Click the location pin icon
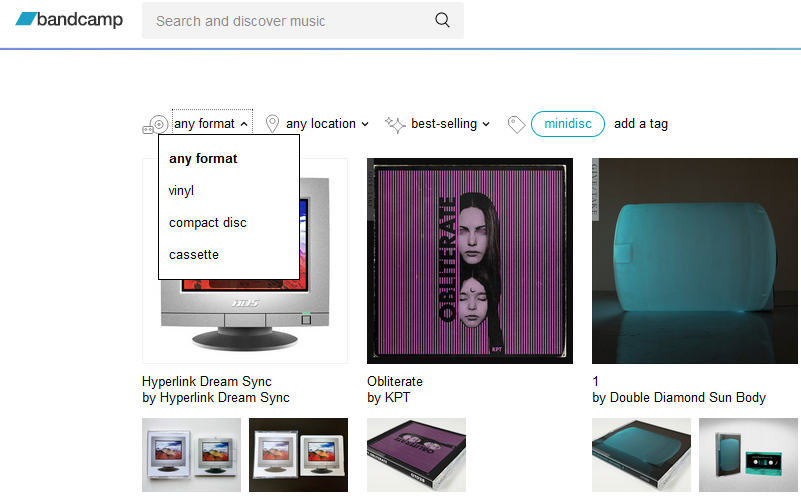The height and width of the screenshot is (496, 801). pyautogui.click(x=273, y=124)
